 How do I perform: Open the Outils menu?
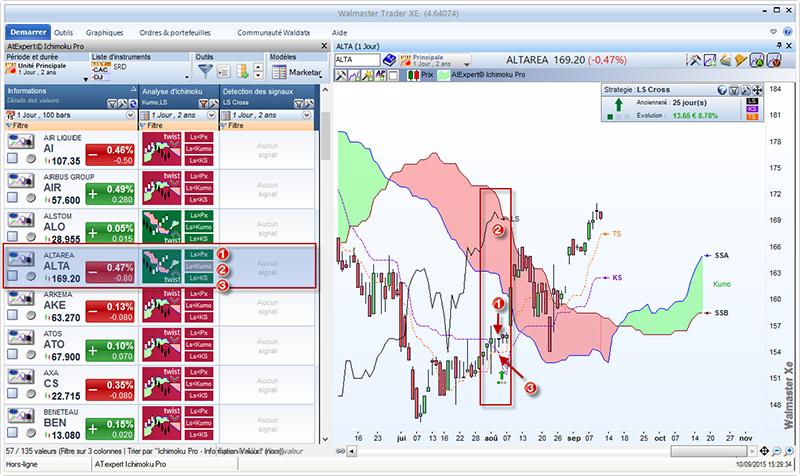tap(63, 32)
